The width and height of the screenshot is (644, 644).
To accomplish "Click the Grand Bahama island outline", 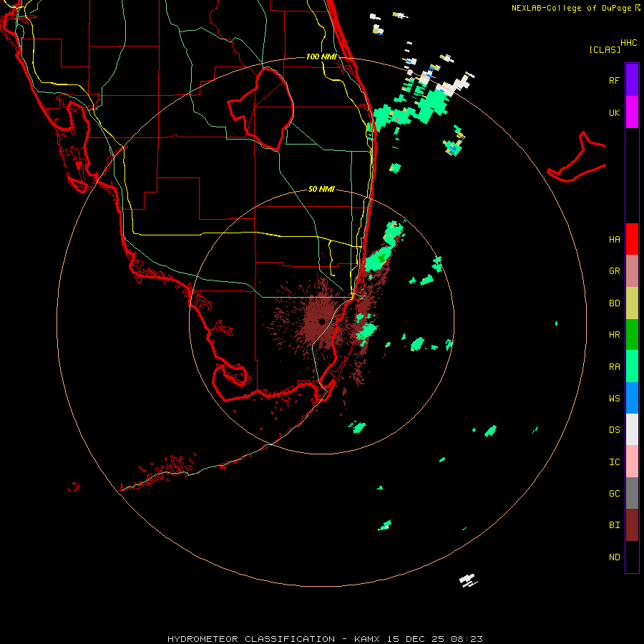I will 577,157.
